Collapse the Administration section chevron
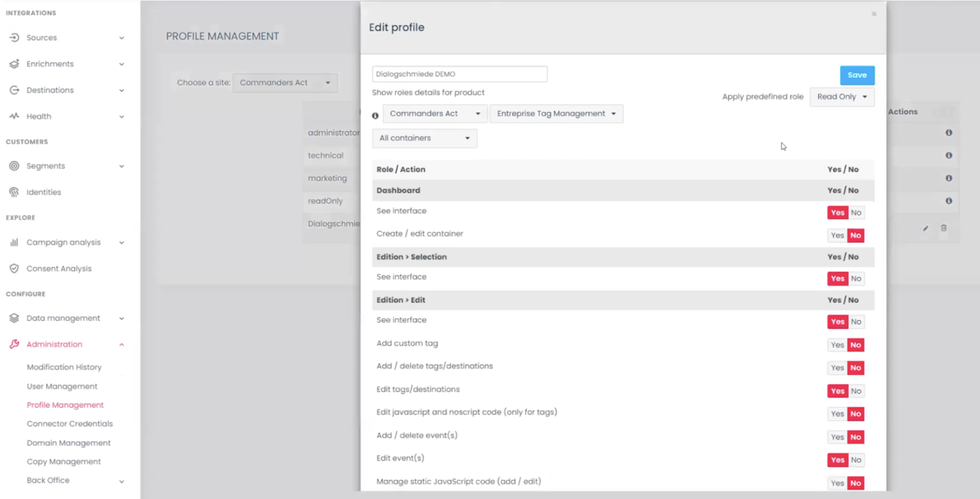980x499 pixels. point(122,344)
